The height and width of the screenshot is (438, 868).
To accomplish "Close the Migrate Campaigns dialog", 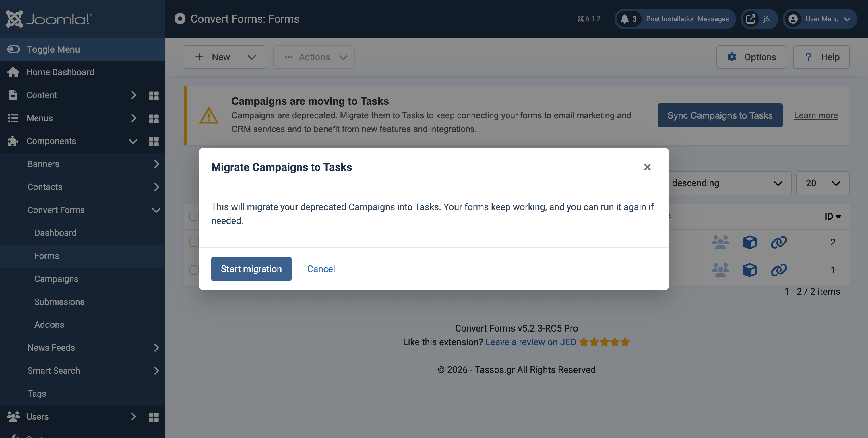I will pyautogui.click(x=647, y=167).
